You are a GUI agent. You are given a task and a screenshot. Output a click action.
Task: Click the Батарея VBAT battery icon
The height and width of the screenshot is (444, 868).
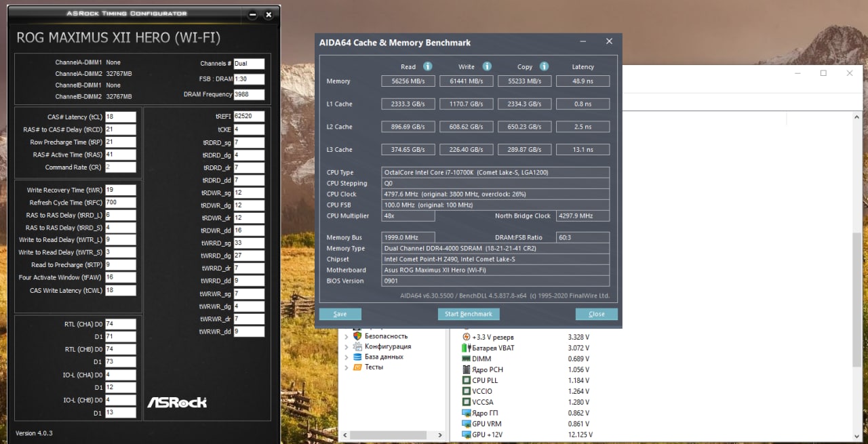tap(467, 348)
